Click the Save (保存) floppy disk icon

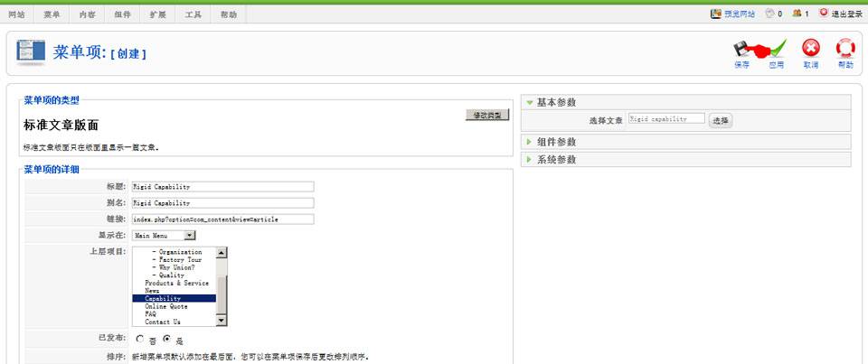click(741, 49)
